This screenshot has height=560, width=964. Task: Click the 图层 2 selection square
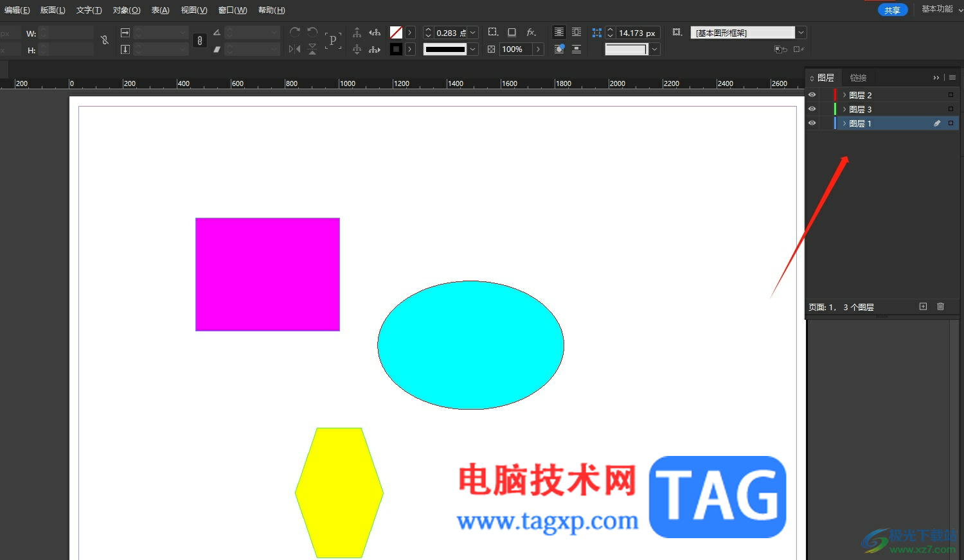point(951,94)
